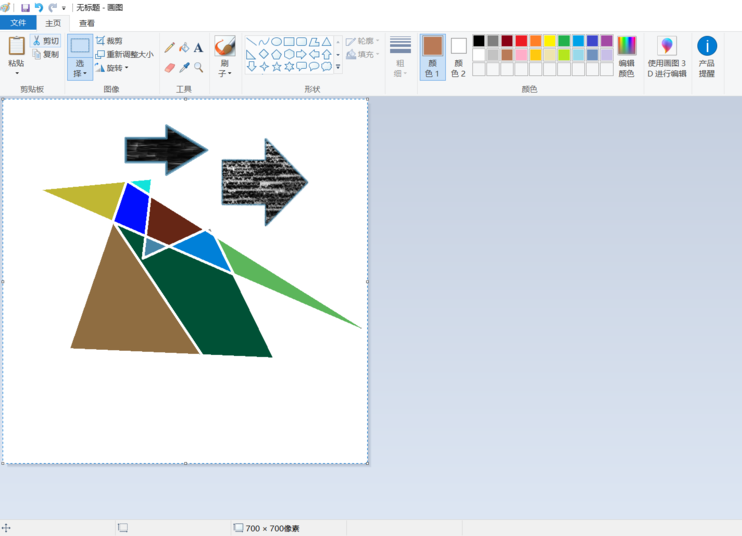Pick the orange color swatch
This screenshot has height=536, width=742.
536,41
